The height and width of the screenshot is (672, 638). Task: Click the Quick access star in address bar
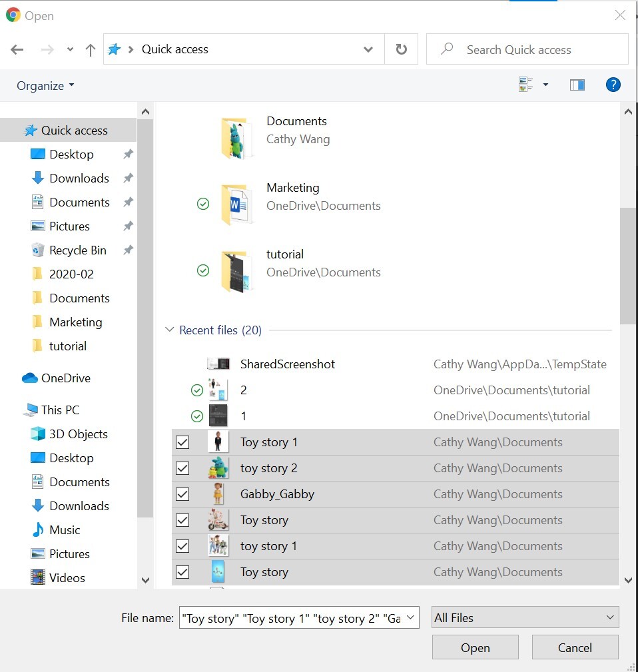[x=114, y=49]
